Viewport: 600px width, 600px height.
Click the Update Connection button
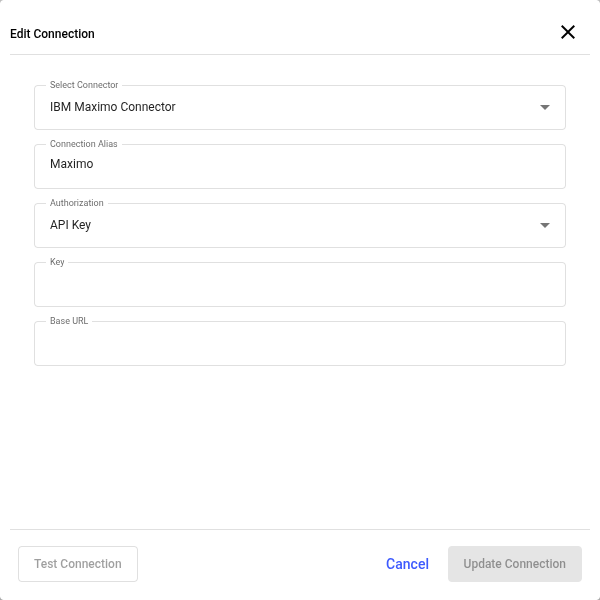[x=515, y=564]
